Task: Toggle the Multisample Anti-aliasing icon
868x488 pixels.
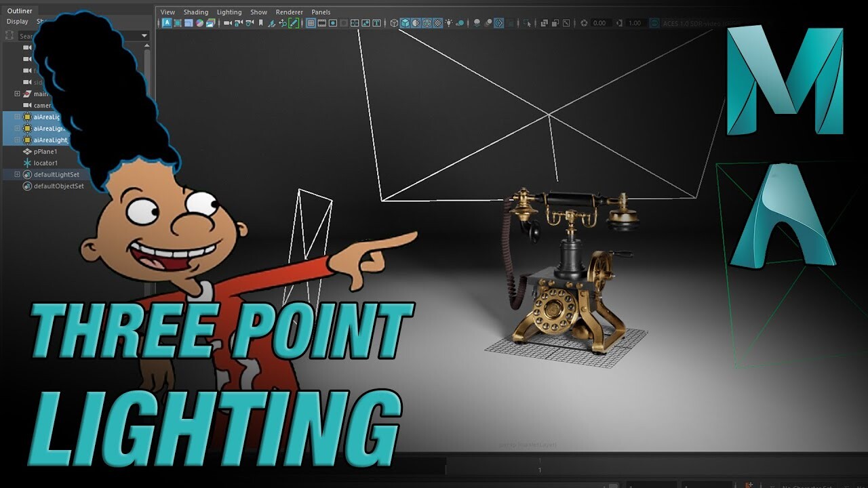Action: pos(499,23)
